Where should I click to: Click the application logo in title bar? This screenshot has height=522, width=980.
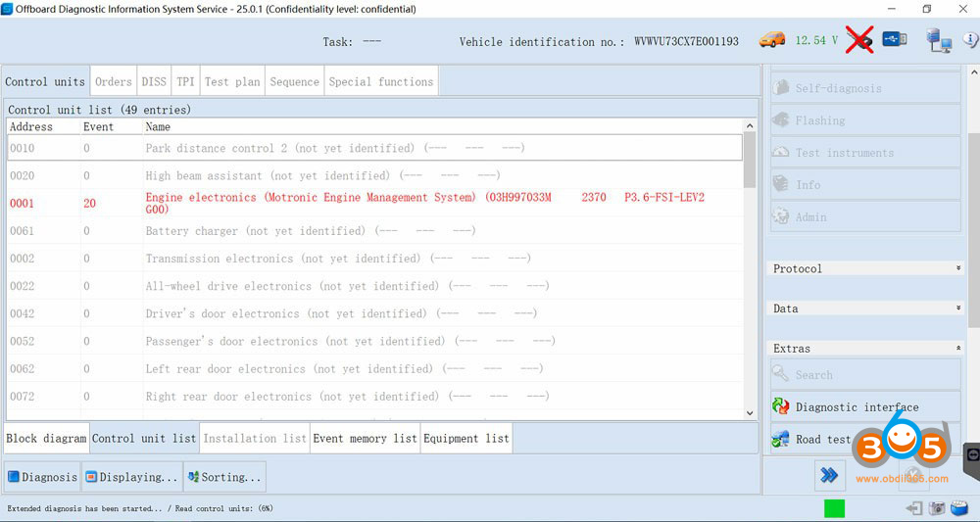click(x=7, y=9)
